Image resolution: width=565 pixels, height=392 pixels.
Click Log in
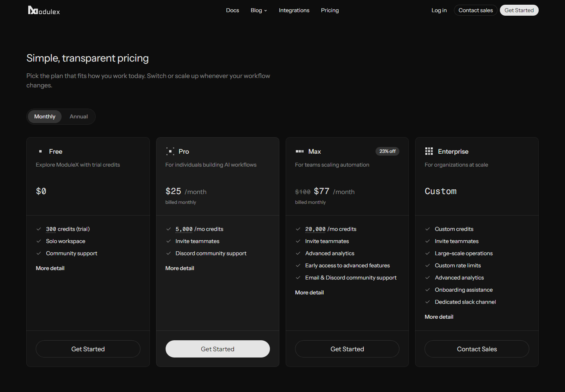pyautogui.click(x=439, y=10)
